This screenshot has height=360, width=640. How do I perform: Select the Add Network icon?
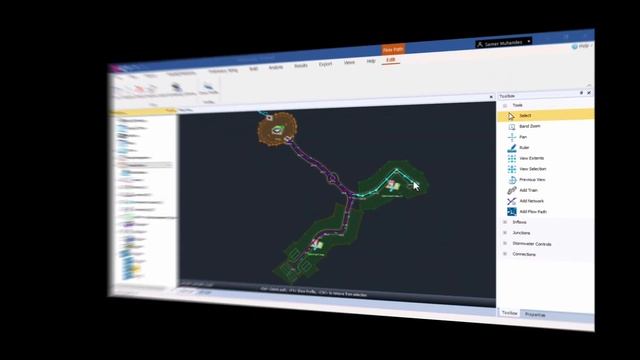pos(511,201)
